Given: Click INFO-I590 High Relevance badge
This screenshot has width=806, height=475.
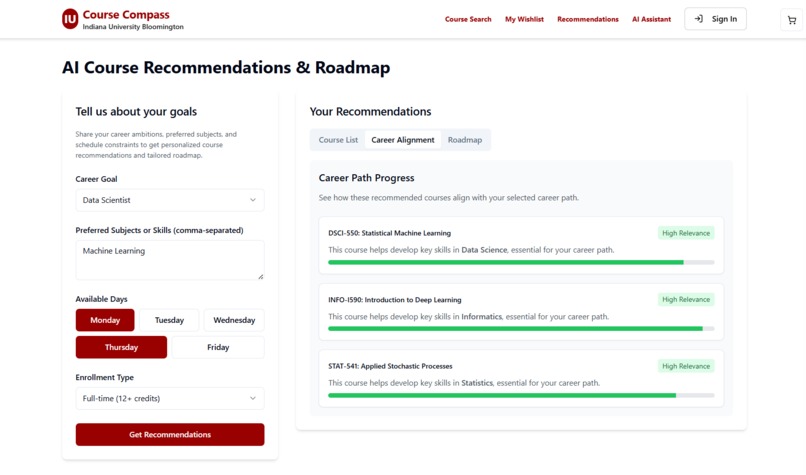Looking at the screenshot, I should [x=686, y=299].
